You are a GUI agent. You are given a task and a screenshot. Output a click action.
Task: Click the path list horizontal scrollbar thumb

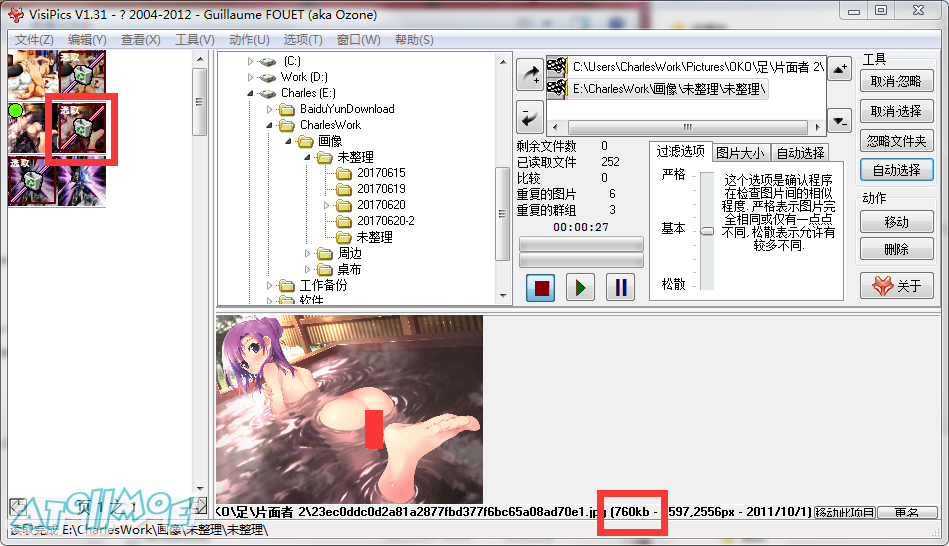(x=687, y=127)
